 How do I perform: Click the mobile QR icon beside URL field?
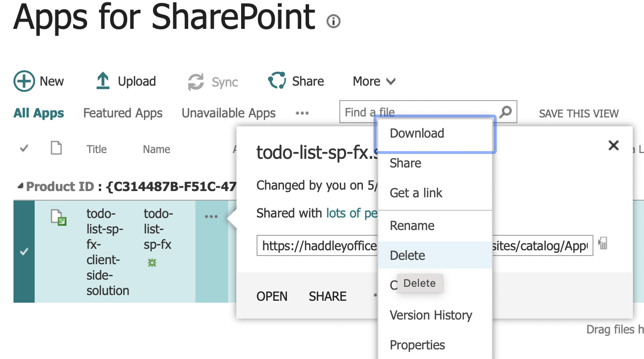pyautogui.click(x=603, y=244)
